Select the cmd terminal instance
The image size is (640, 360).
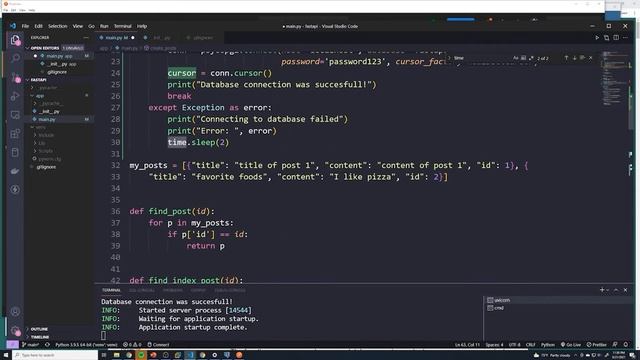(x=558, y=308)
